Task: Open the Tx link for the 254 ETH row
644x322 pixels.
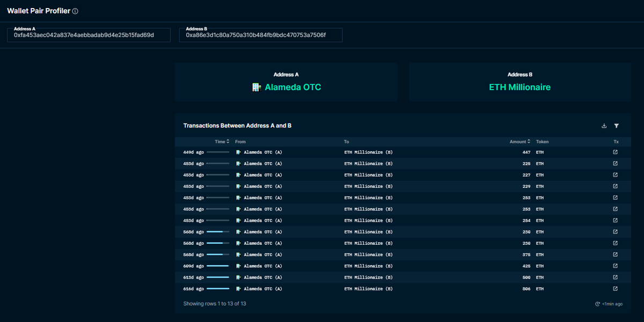Action: pyautogui.click(x=616, y=221)
